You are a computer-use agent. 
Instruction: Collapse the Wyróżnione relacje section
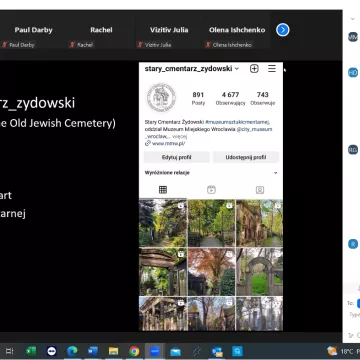tap(275, 173)
